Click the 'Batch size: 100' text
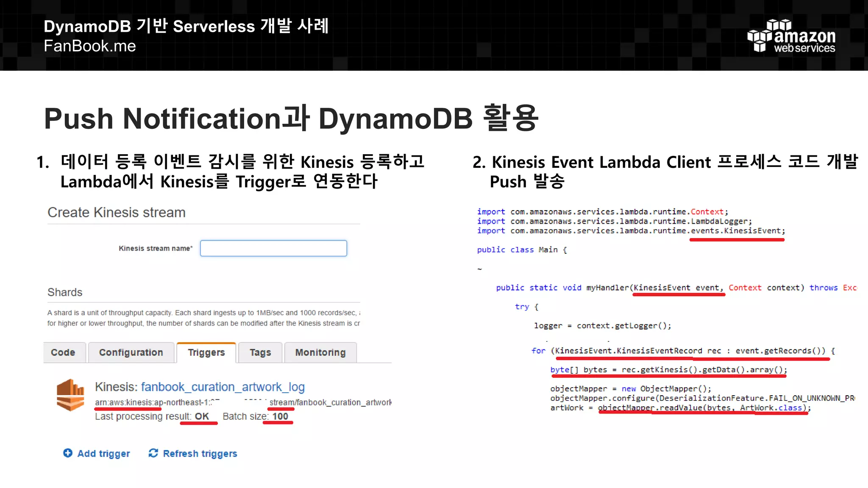868x488 pixels. click(255, 416)
